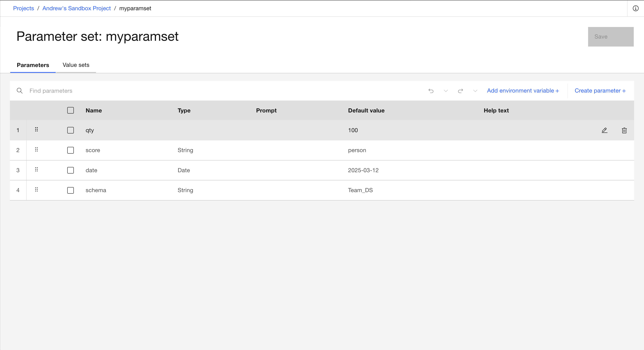Expand the redo history chevron
Screen dimensions: 644x350
click(475, 91)
